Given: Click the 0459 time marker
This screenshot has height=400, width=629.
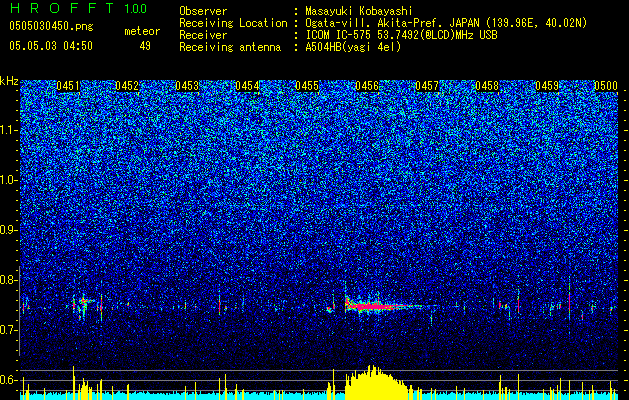Looking at the screenshot, I should click(x=547, y=86).
